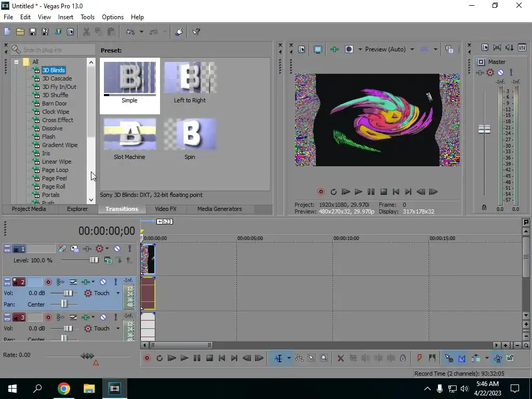Open preview window project video properties
Viewport: 532px width, 399px height.
click(x=302, y=49)
